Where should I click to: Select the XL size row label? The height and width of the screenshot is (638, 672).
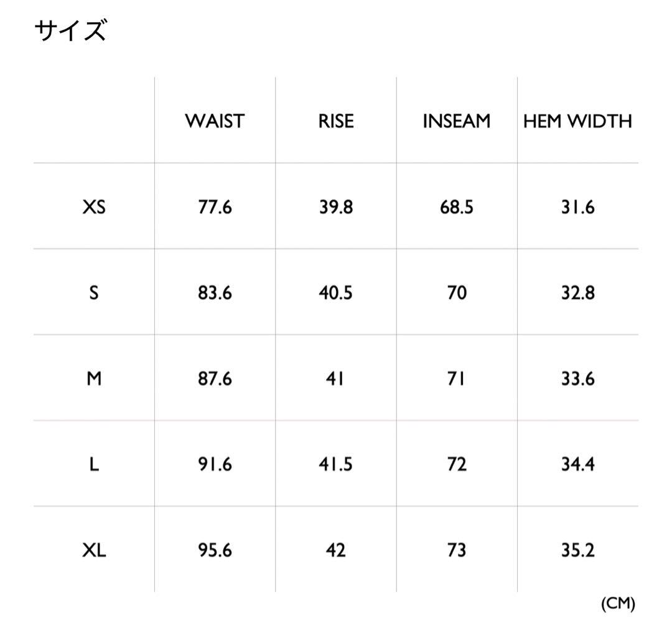[94, 550]
